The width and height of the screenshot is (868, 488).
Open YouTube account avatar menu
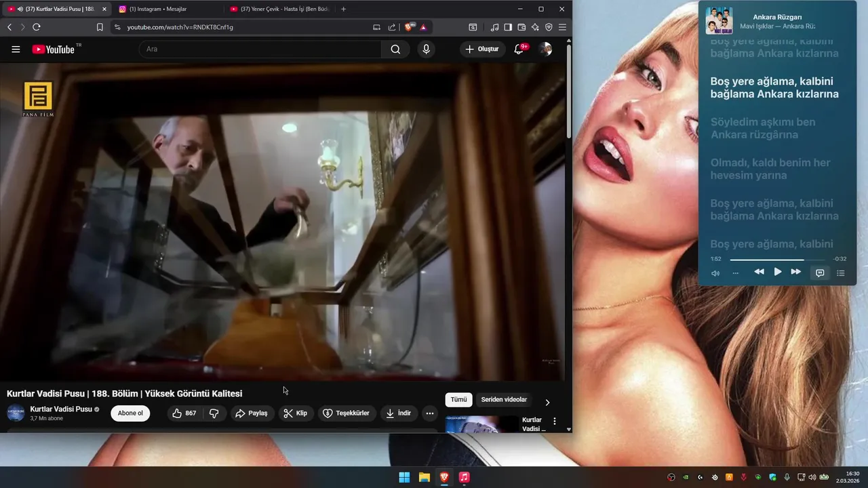(545, 49)
